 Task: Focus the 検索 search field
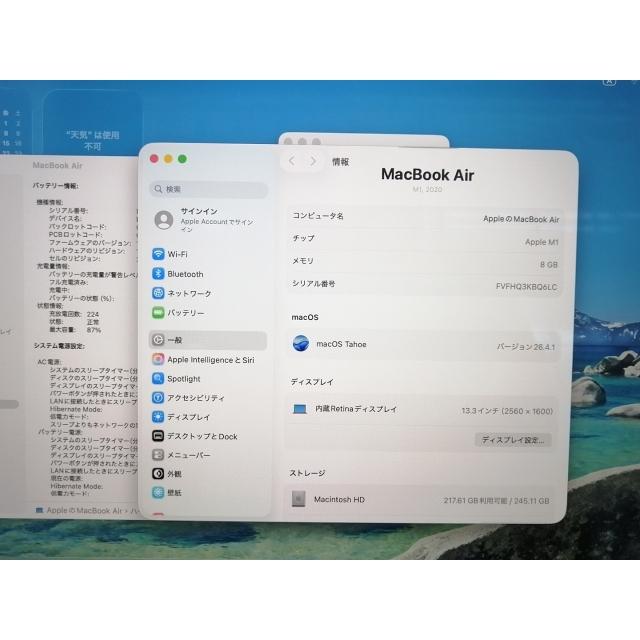pyautogui.click(x=209, y=189)
